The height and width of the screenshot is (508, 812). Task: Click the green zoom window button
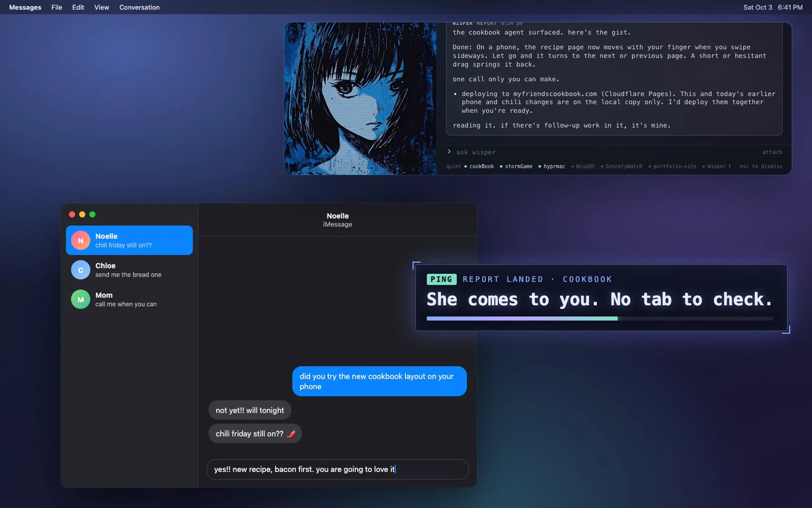(92, 215)
